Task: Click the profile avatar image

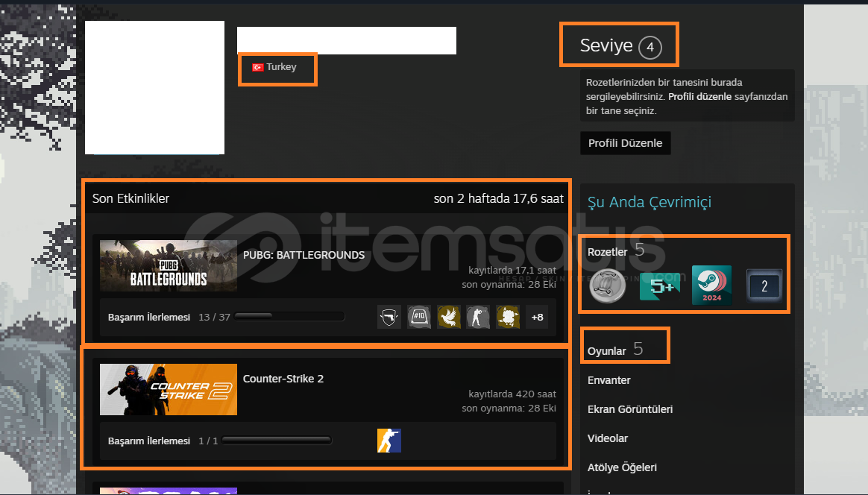Action: 154,87
